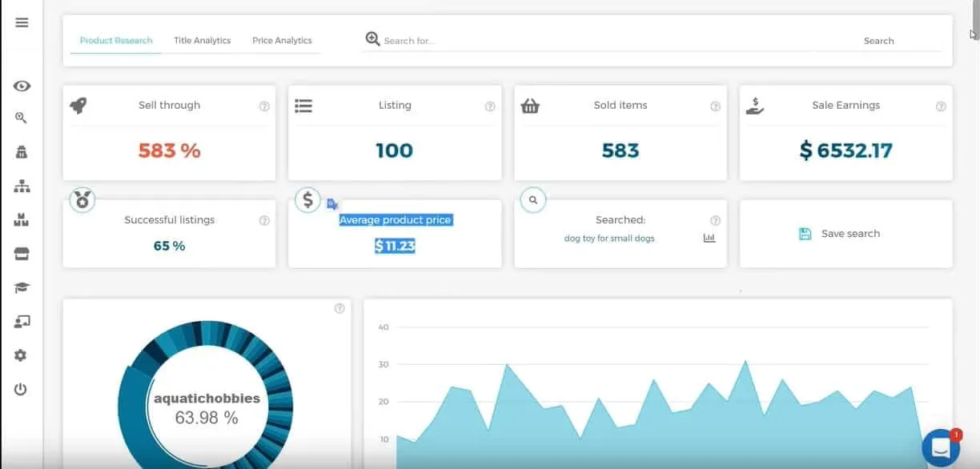The width and height of the screenshot is (980, 469).
Task: Click the zoom search icon in search bar
Action: (x=372, y=39)
